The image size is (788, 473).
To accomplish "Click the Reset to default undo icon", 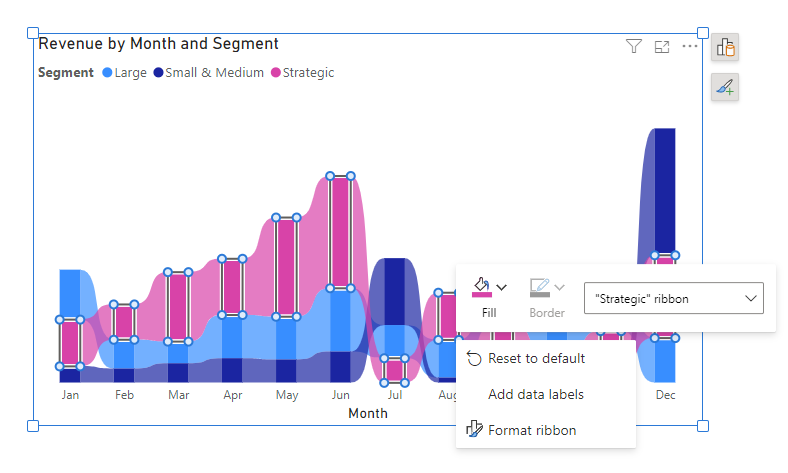I will [474, 358].
